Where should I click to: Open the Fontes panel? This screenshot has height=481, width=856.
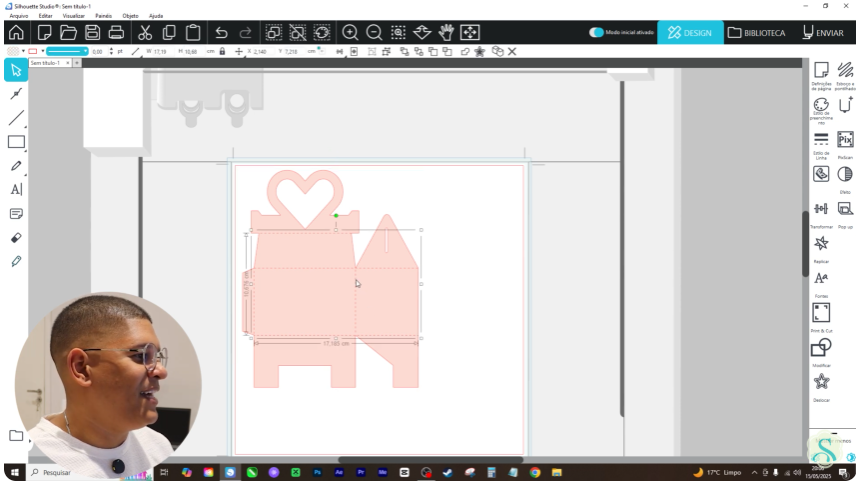click(x=821, y=284)
